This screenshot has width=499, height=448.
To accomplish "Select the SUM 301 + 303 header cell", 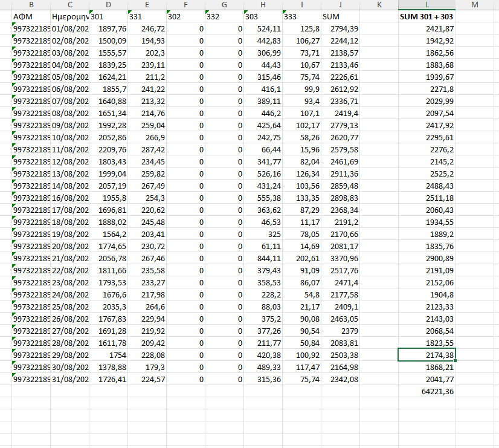I will 427,17.
